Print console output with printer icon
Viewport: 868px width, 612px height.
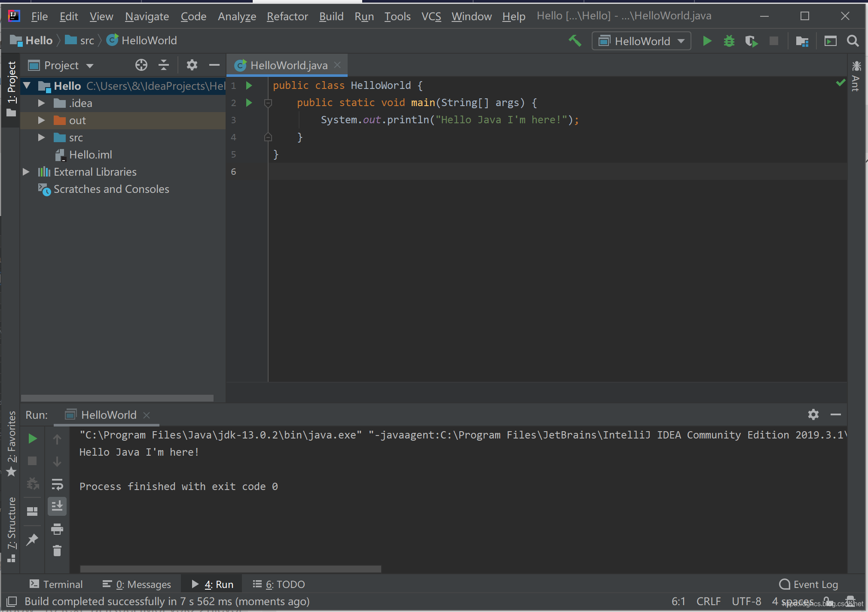click(x=57, y=529)
